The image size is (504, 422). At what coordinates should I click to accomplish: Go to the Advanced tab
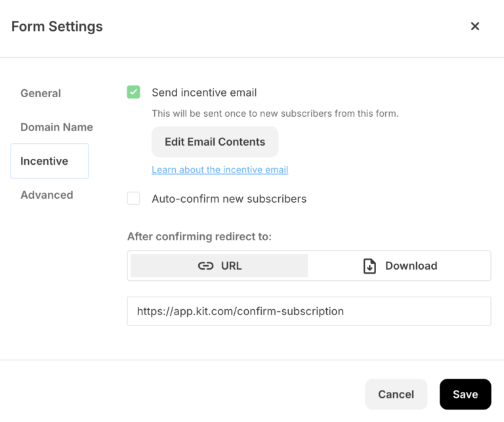47,195
